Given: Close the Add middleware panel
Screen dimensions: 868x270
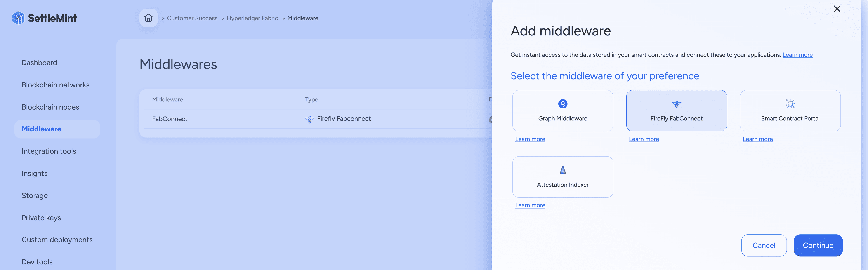Looking at the screenshot, I should pyautogui.click(x=837, y=9).
